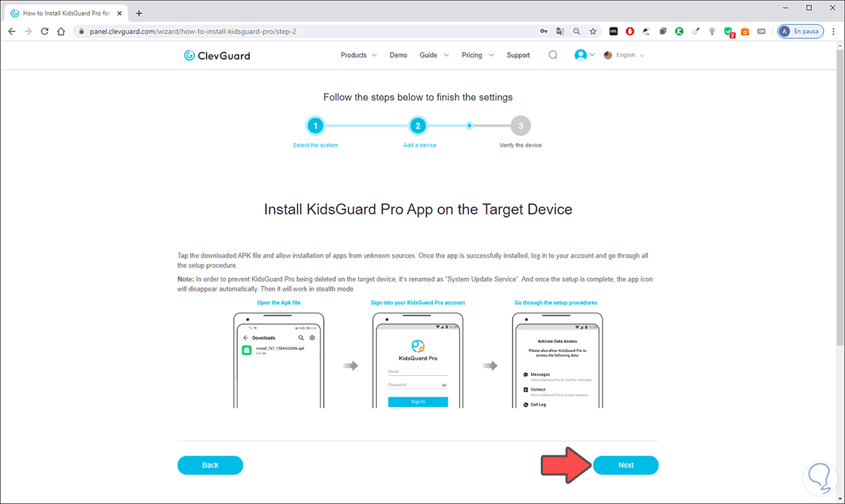Image resolution: width=845 pixels, height=504 pixels.
Task: Open the user account avatar menu
Action: 584,55
